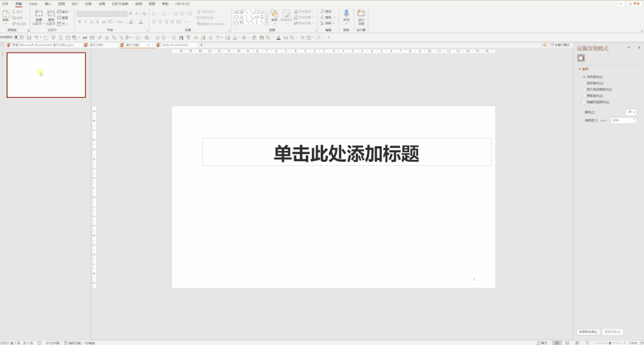Expand the shapes gallery More arrow
This screenshot has width=644, height=345.
tap(267, 23)
